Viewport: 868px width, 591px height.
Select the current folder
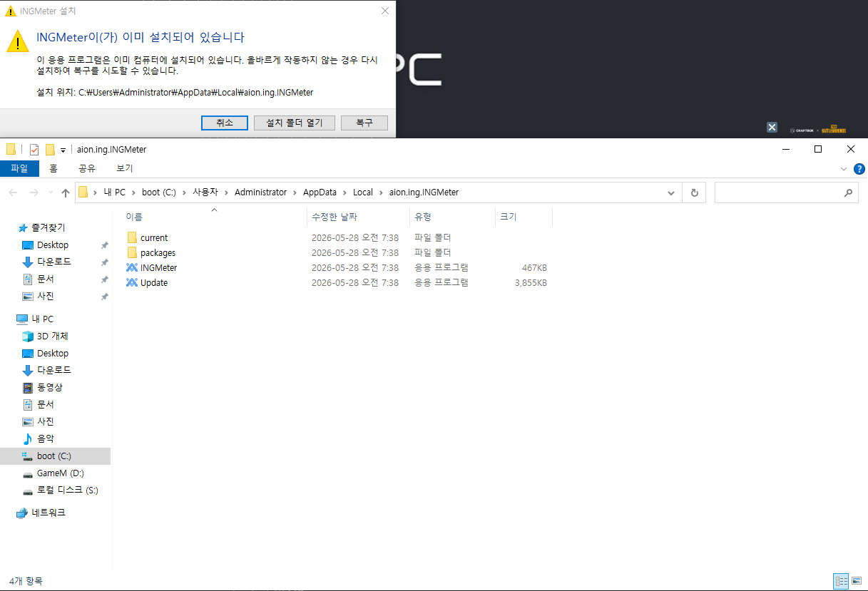click(x=154, y=237)
